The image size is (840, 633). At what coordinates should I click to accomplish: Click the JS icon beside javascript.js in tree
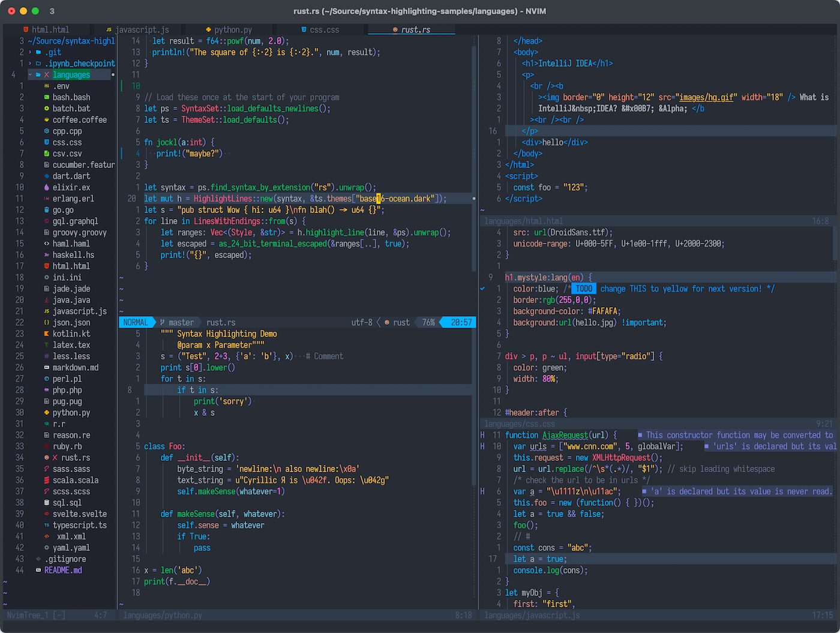[47, 311]
